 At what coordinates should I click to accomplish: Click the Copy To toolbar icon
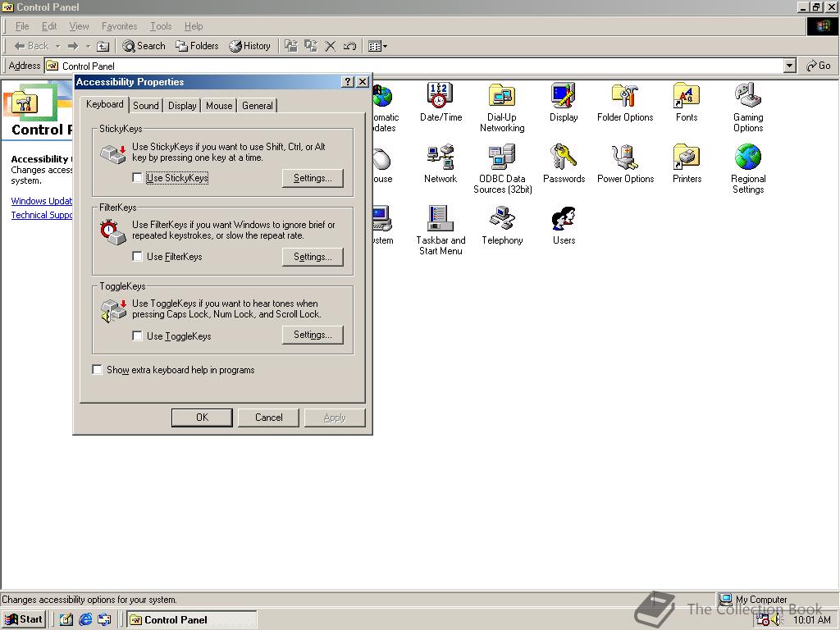pos(311,46)
